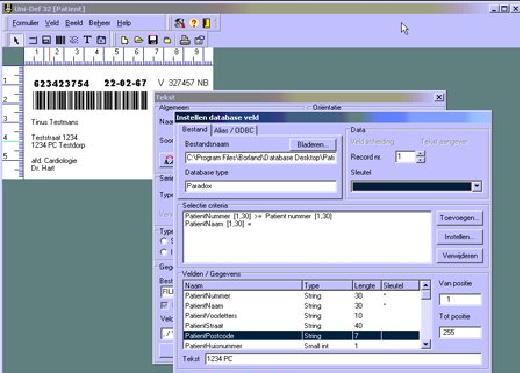Screen dimensions: 520x373
Task: Click scroll down arrow in fields list
Action: [426, 344]
